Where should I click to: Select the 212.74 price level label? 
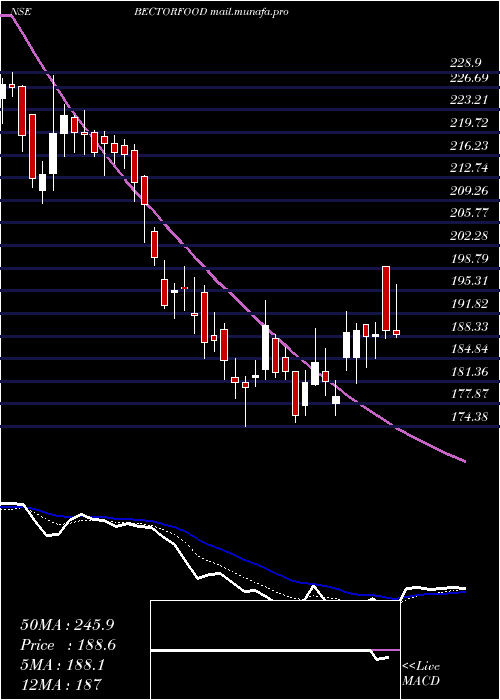(x=469, y=168)
